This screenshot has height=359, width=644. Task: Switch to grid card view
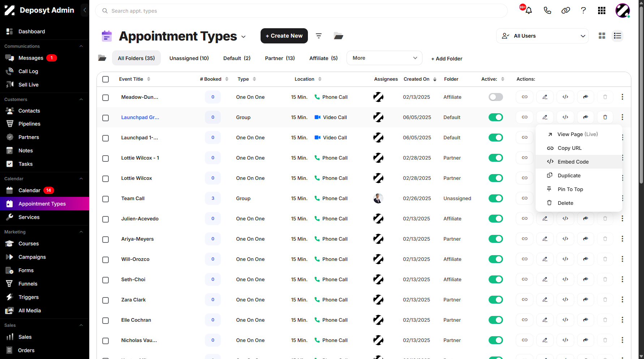(602, 36)
